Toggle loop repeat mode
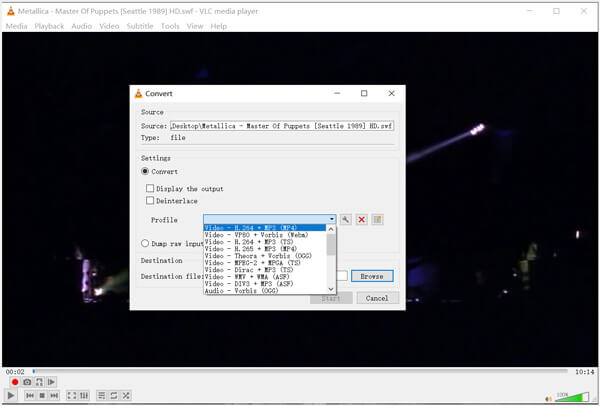Image resolution: width=600 pixels, height=406 pixels. coord(114,395)
